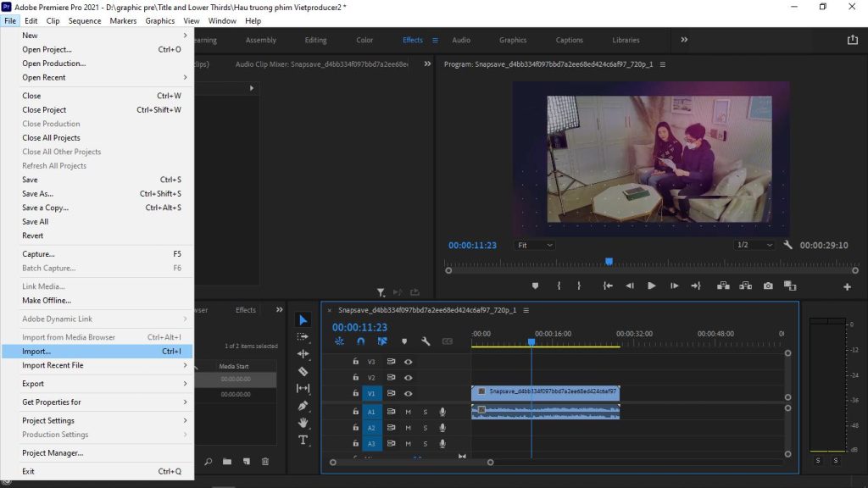Click the Export Frame camera icon
The height and width of the screenshot is (488, 868).
click(x=768, y=286)
